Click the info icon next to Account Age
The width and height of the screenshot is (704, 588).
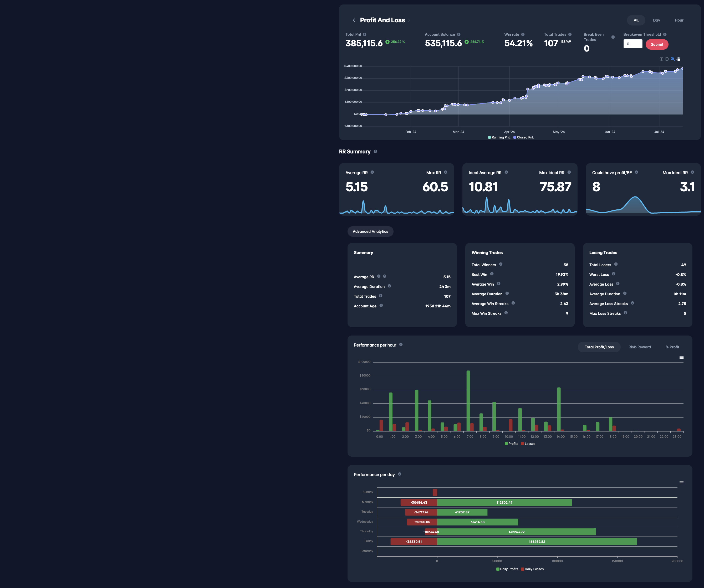381,306
